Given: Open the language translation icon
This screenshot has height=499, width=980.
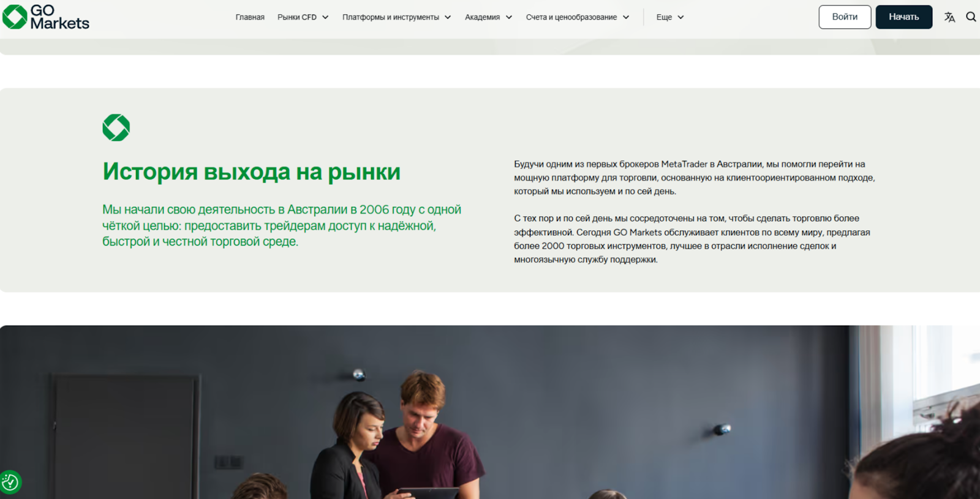Looking at the screenshot, I should point(949,17).
